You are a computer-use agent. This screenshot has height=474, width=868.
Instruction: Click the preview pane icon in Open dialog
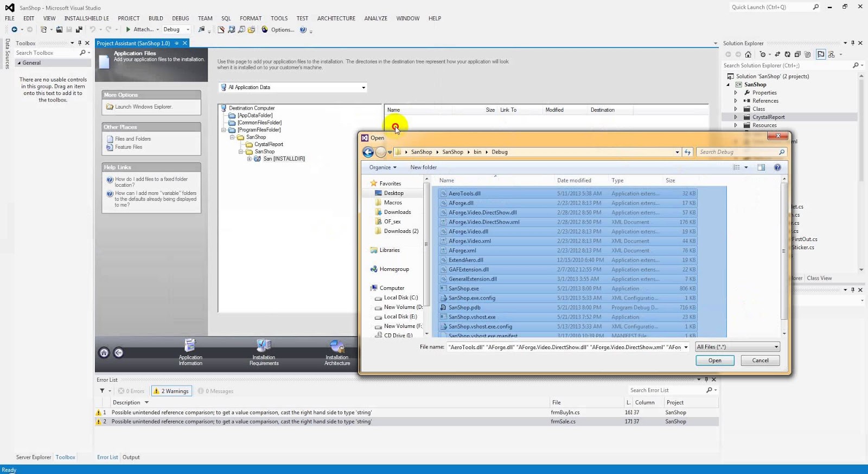[x=761, y=167]
